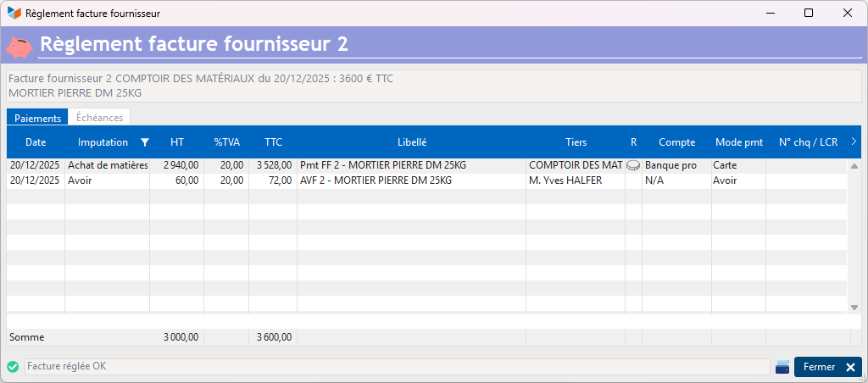This screenshot has width=868, height=383.
Task: Click the coin icon in R column
Action: tap(633, 166)
